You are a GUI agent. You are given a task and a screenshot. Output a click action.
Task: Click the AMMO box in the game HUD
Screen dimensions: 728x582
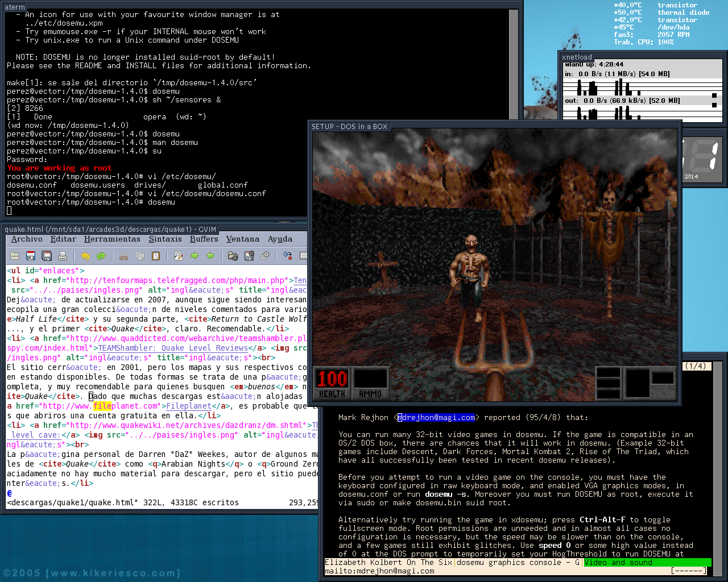pos(370,383)
